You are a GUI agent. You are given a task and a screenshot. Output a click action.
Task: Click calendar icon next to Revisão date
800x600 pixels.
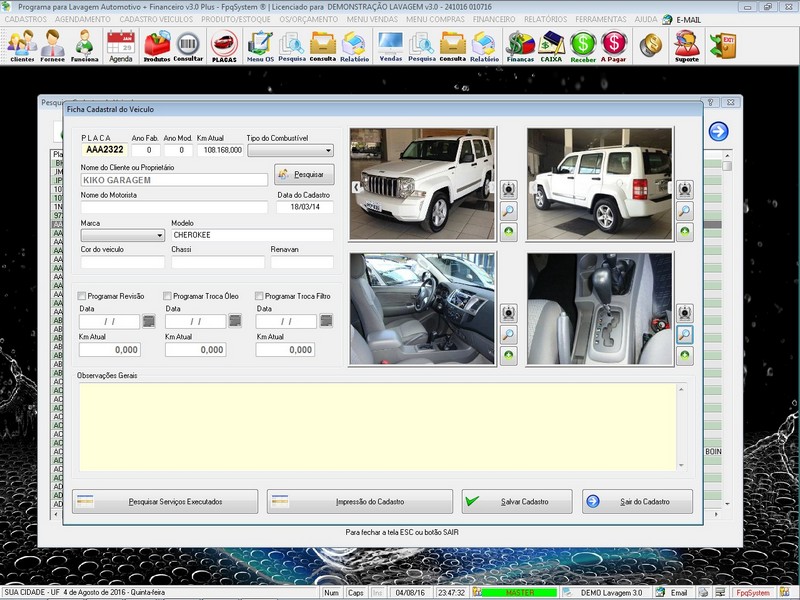tap(149, 321)
